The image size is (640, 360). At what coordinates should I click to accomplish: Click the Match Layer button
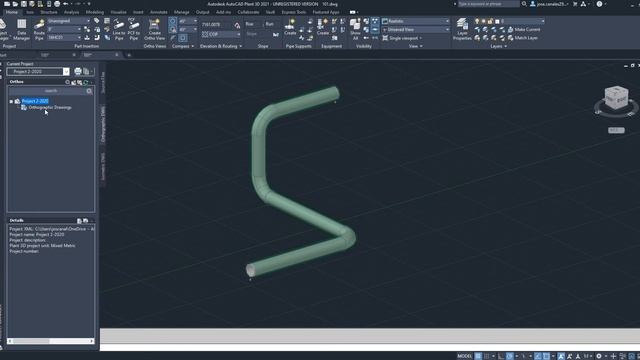pos(523,38)
